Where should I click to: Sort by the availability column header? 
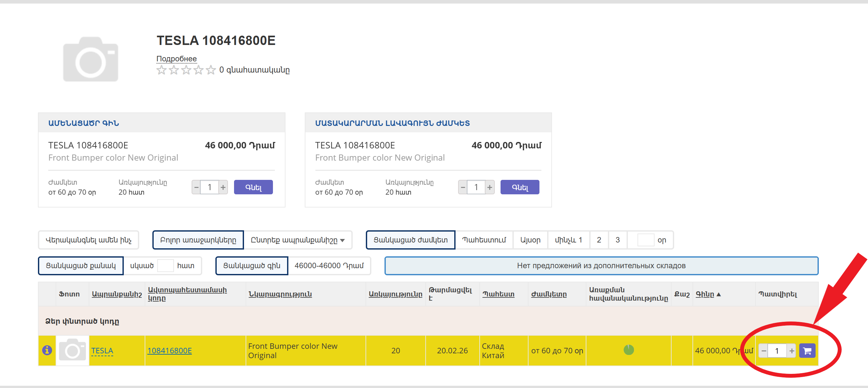coord(396,294)
